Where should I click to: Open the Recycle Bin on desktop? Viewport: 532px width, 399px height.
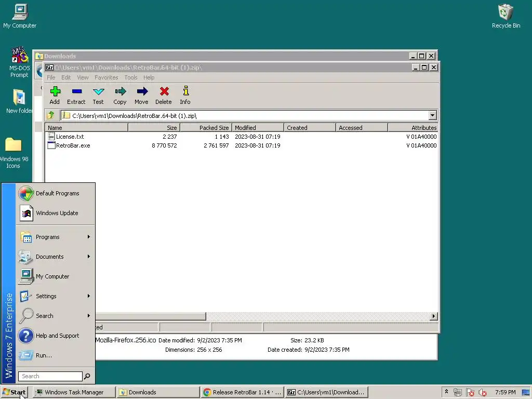click(x=506, y=16)
